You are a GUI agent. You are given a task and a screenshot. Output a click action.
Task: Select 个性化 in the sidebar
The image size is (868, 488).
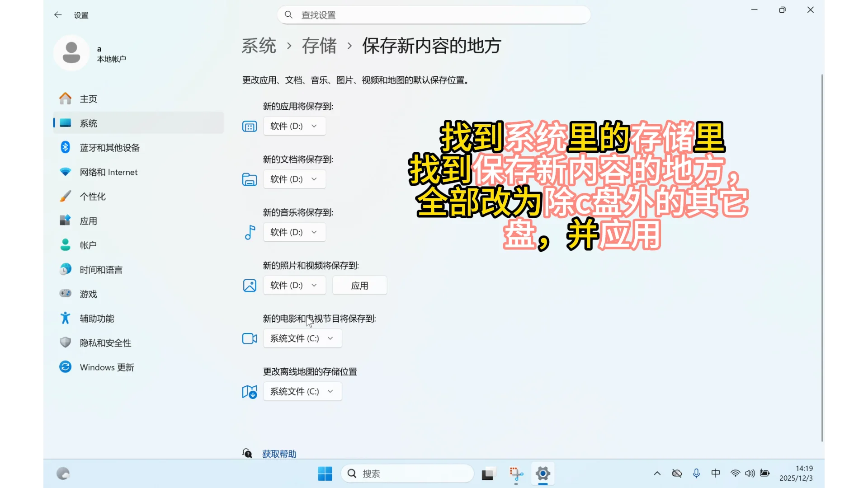click(93, 196)
